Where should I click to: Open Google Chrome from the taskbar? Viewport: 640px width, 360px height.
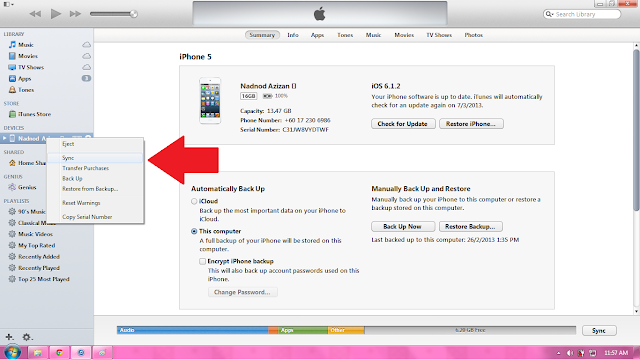60,353
